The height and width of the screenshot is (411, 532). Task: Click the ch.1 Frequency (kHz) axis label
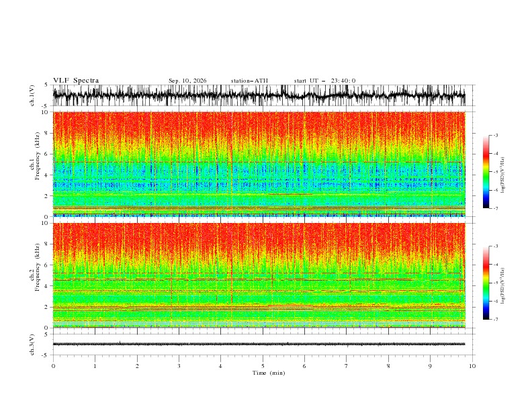35,164
